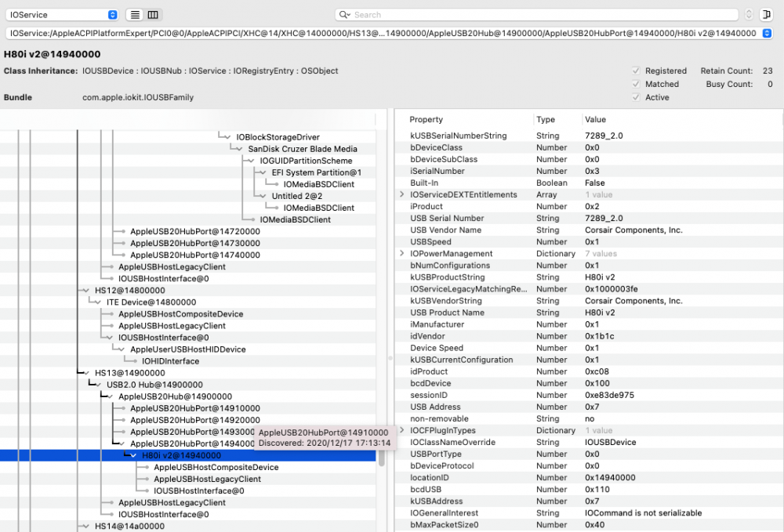Select the bMaxPacketSize0 property row
Screen dimensions: 784x532
[589, 525]
